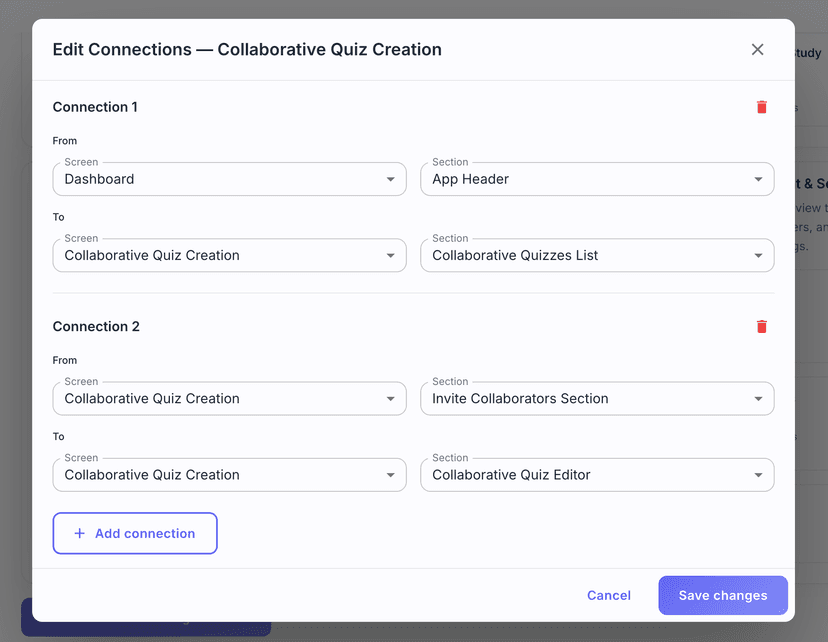This screenshot has height=642, width=828.
Task: Click the plus icon inside Add connection
Action: [80, 533]
